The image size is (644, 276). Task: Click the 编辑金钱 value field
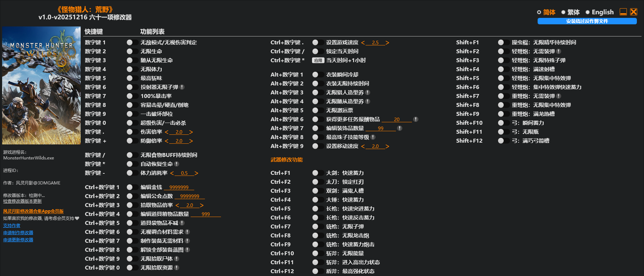click(179, 187)
